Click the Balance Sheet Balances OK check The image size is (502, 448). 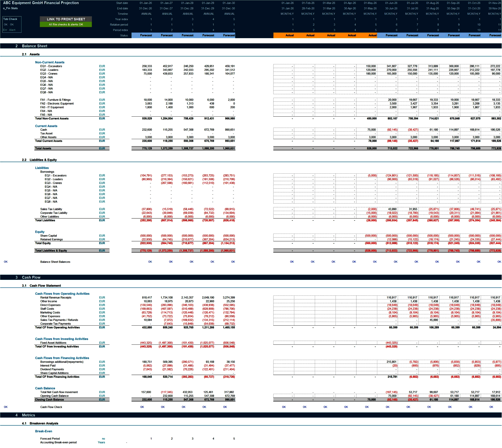(x=6, y=262)
